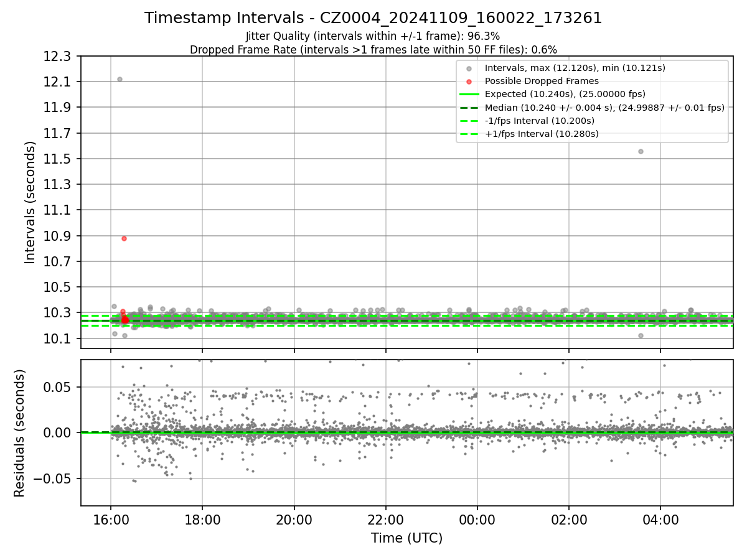Click the '22:00' x-axis tick label
Viewport: 747px width, 560px height.
(x=386, y=519)
